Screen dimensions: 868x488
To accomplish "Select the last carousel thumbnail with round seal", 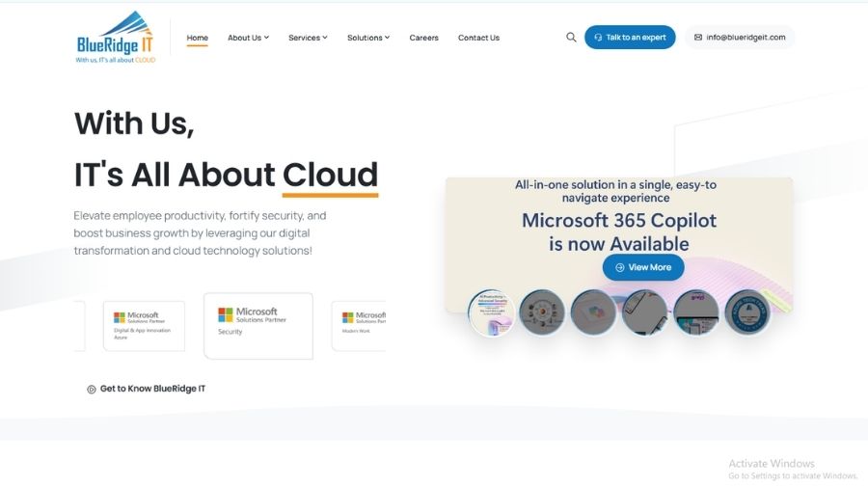I will pos(747,312).
